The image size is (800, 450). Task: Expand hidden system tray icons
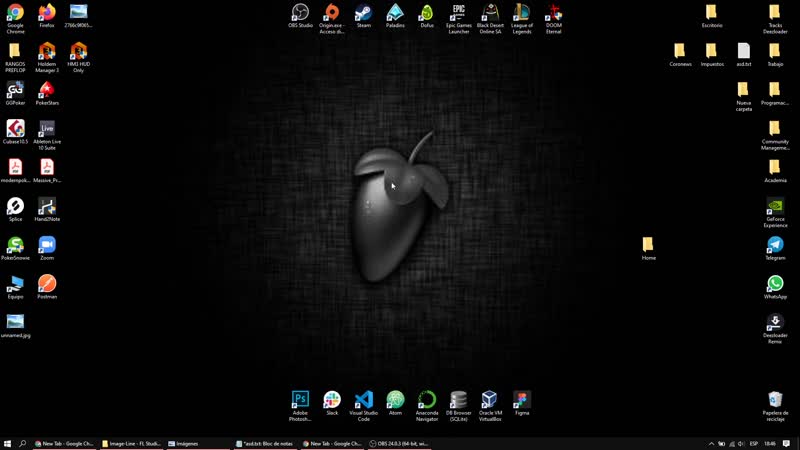click(x=711, y=444)
